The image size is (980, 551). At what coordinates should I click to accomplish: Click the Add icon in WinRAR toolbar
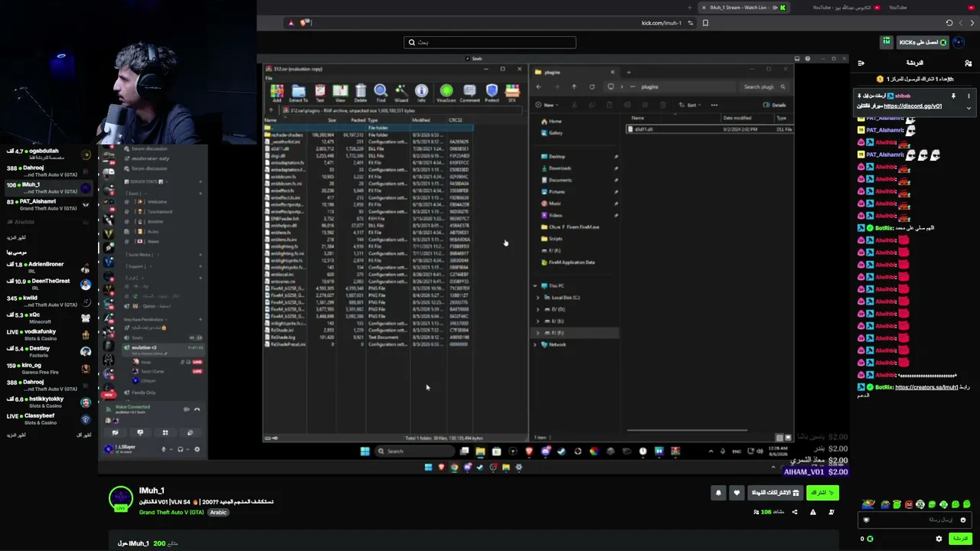pos(277,93)
